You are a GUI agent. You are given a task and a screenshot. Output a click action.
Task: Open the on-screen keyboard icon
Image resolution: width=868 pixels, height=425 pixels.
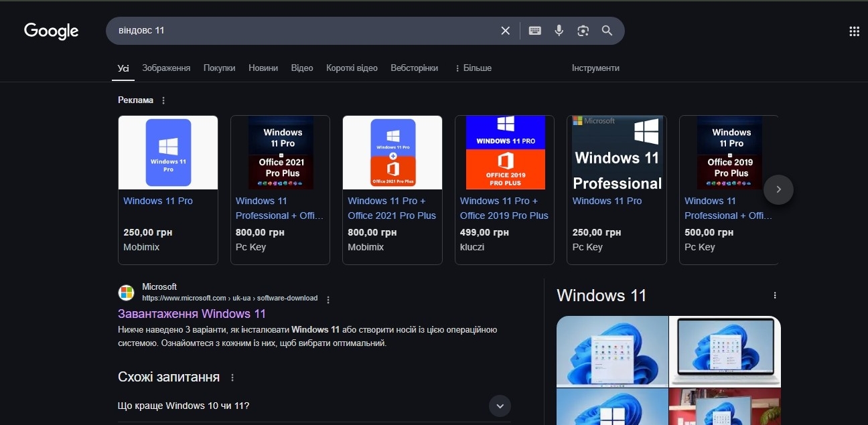click(x=534, y=31)
